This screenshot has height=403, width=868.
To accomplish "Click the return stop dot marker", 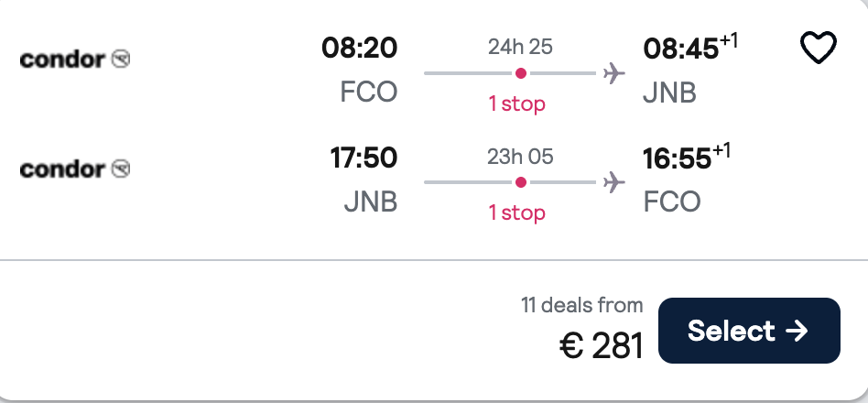I will 520,182.
